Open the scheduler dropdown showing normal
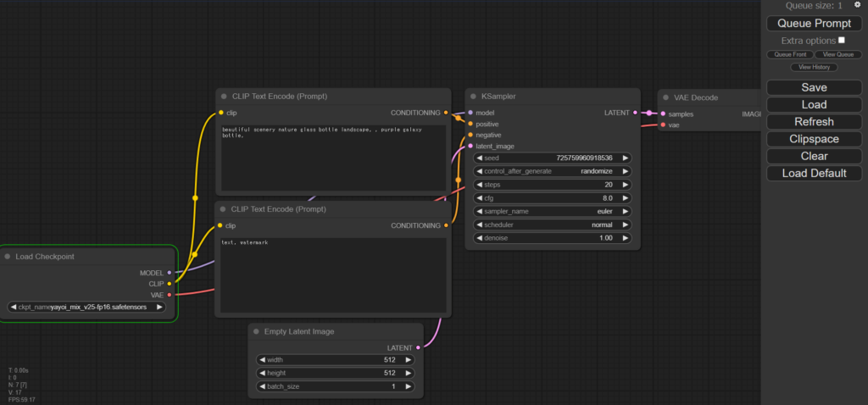Screen dimensions: 868x405 [x=552, y=225]
